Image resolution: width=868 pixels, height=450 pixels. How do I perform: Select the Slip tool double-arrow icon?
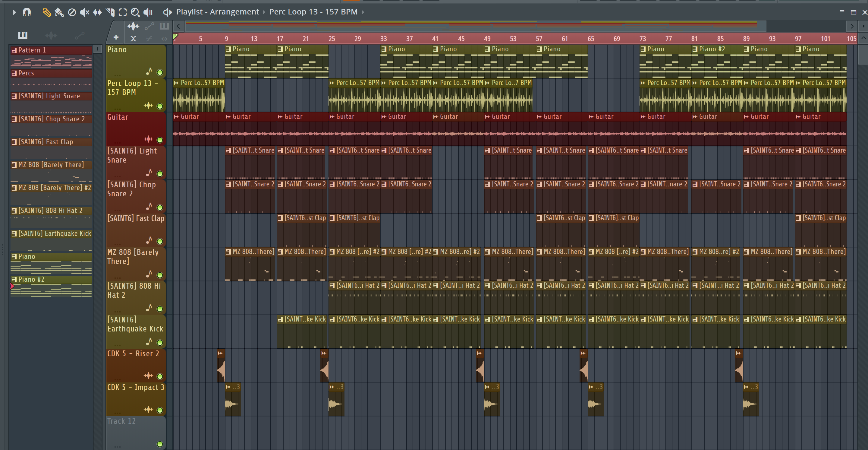coord(97,12)
